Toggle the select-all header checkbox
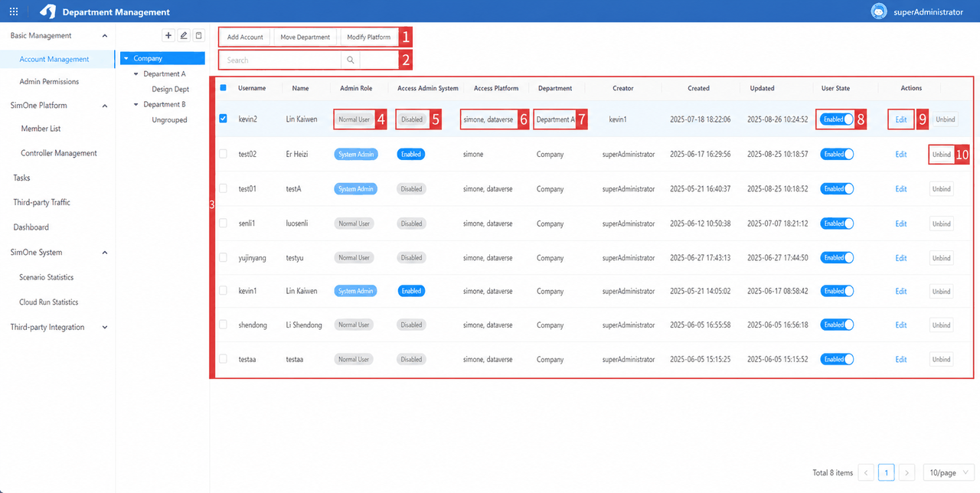Image resolution: width=980 pixels, height=493 pixels. coord(223,88)
